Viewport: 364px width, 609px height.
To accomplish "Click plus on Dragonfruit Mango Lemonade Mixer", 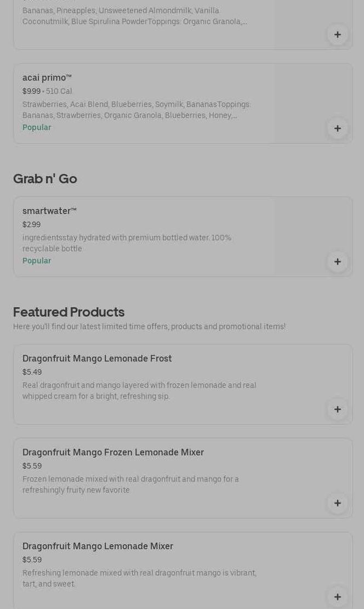I will [x=337, y=596].
